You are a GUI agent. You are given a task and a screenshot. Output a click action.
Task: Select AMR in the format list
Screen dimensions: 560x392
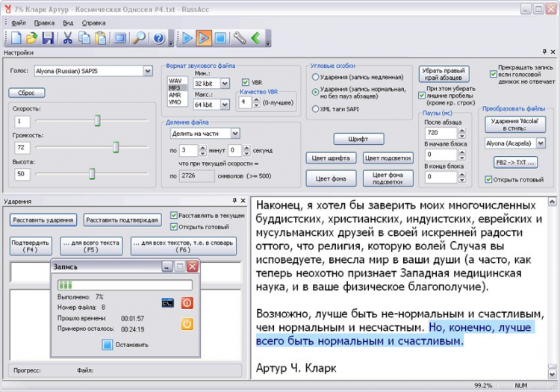click(177, 95)
